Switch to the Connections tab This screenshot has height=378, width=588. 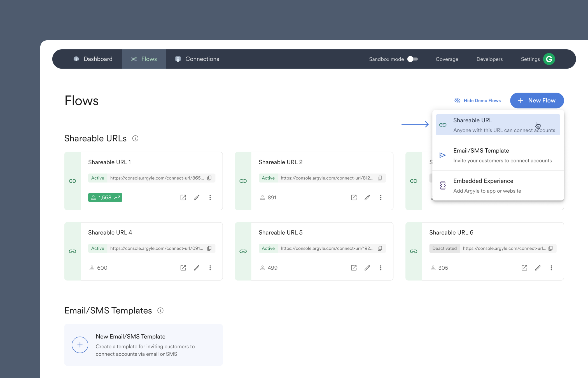tap(202, 59)
